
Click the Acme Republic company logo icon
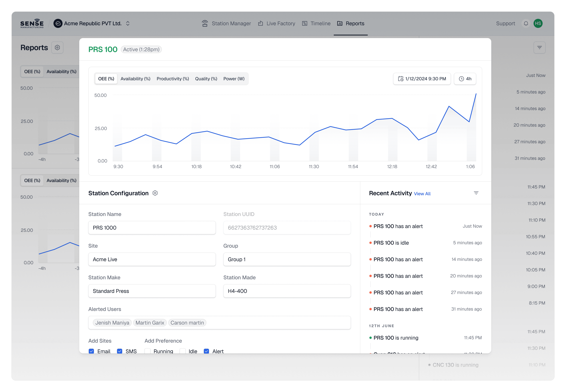point(58,24)
